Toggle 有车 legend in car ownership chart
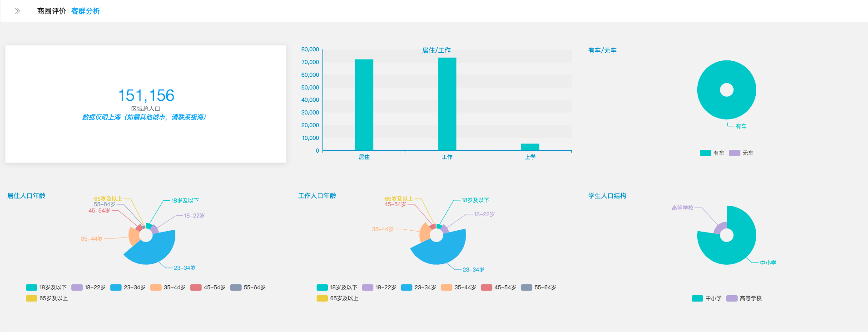The image size is (868, 332). (712, 153)
